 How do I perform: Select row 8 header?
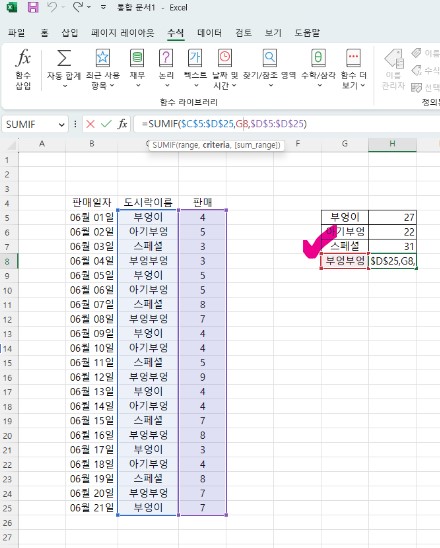(8, 261)
